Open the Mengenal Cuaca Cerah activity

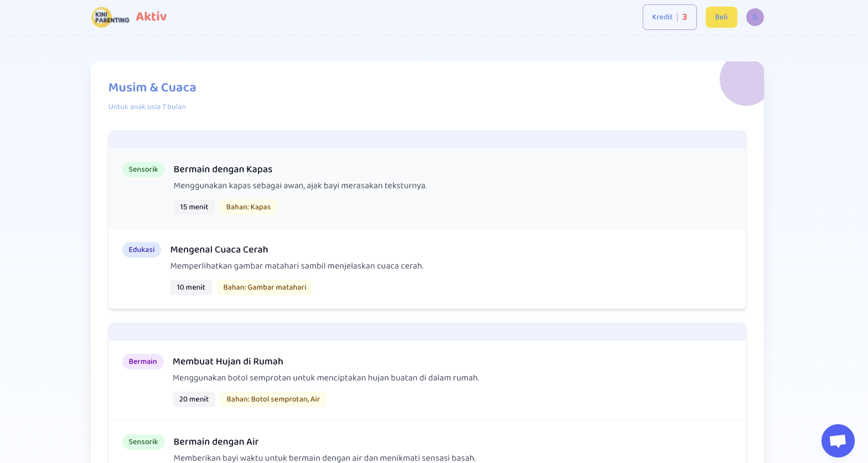[x=219, y=250]
